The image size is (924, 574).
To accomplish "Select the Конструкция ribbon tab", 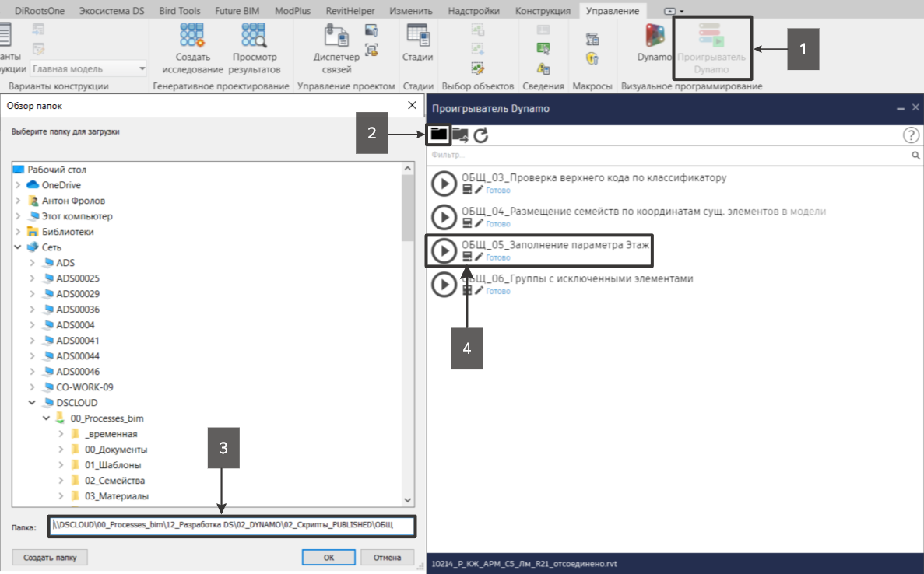I will tap(543, 11).
